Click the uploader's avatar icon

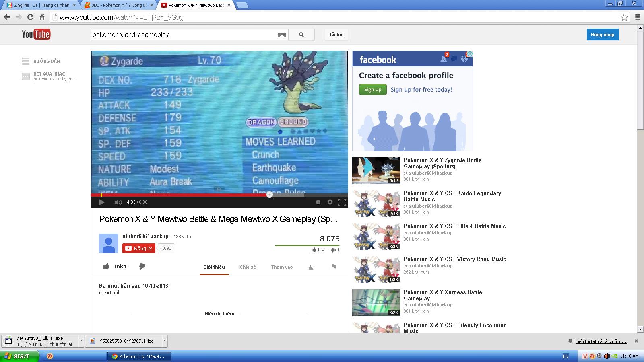tap(109, 243)
